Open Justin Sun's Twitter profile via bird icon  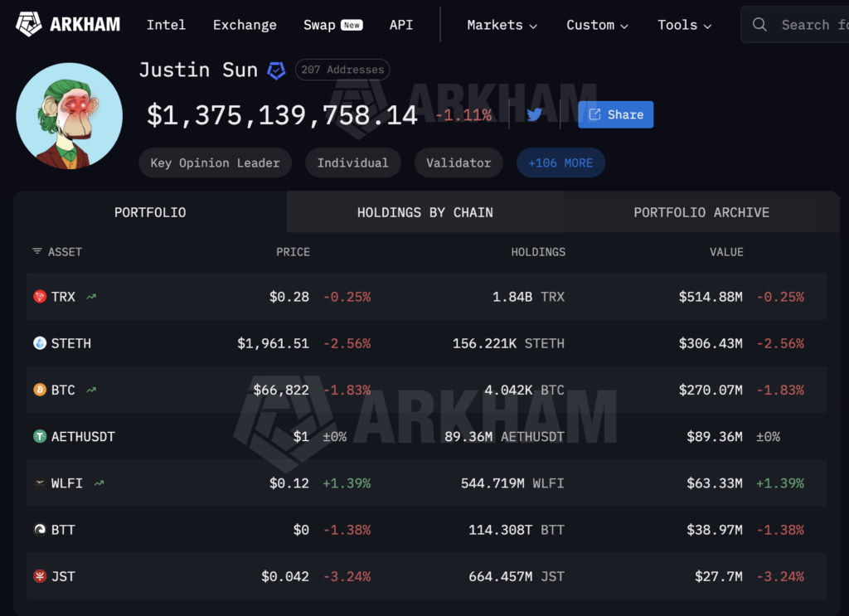click(533, 114)
